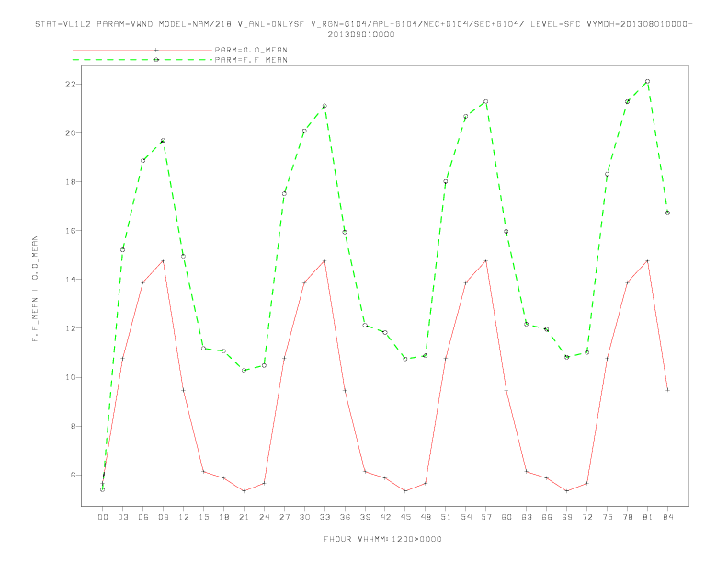
Task: Select the PARM=F.F_MEAN legend label
Action: (251, 60)
